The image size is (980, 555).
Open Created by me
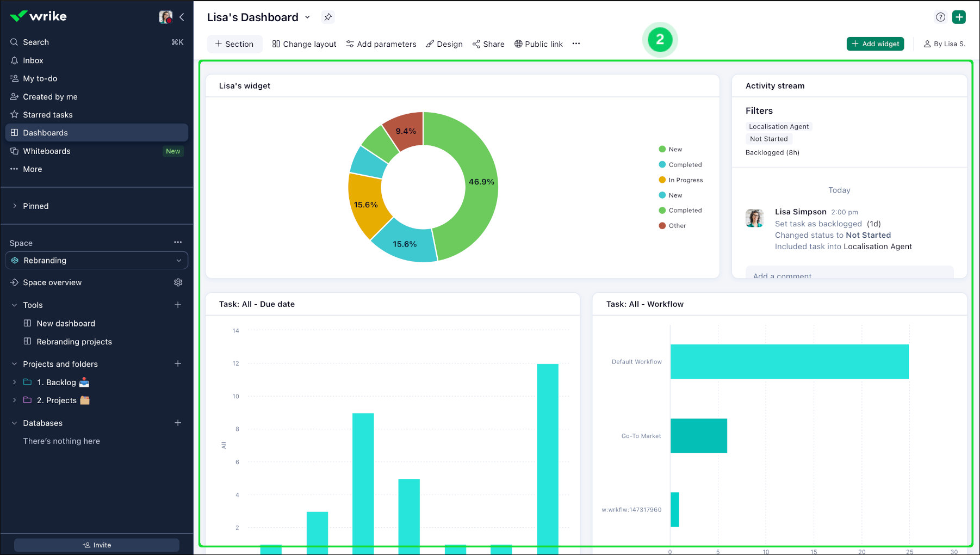97,97
